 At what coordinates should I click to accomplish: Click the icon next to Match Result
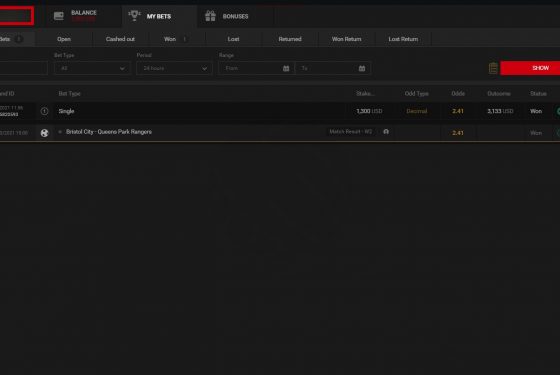coord(386,132)
